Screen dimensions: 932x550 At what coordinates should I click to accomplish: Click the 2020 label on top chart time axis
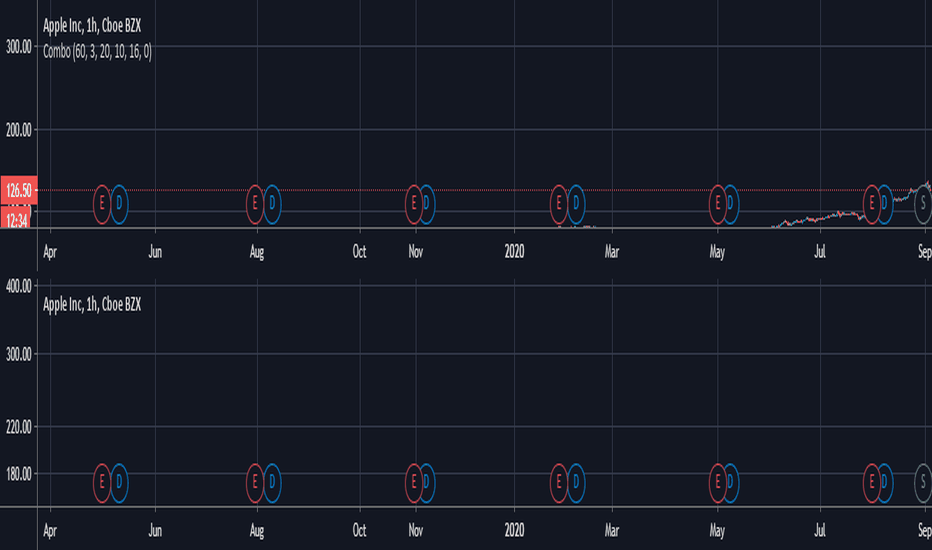515,252
